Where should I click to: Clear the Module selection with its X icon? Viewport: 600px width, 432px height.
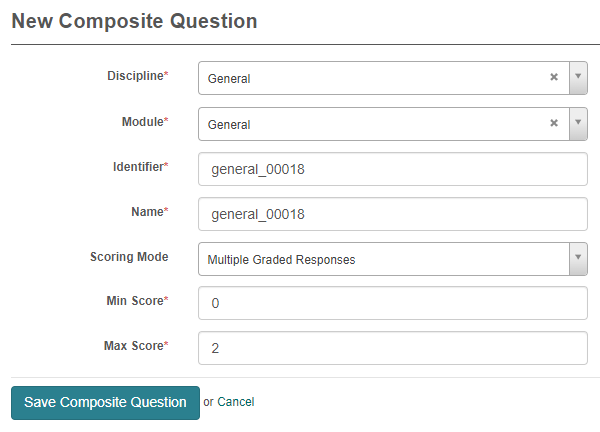click(554, 123)
